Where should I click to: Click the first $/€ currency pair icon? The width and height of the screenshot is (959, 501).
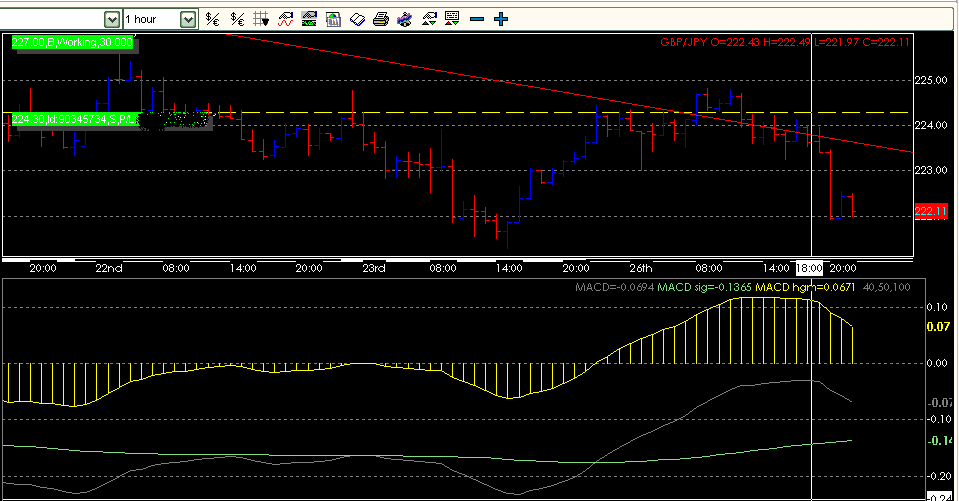tap(212, 20)
